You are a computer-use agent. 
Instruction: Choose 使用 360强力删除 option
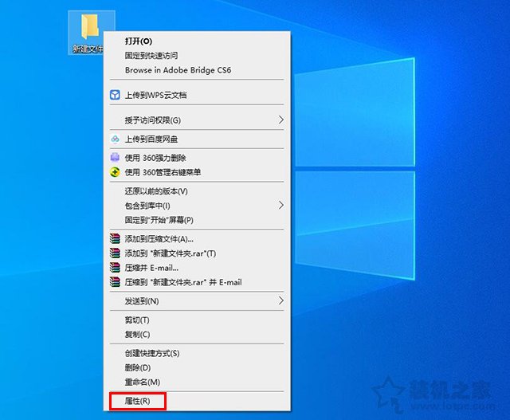point(197,158)
